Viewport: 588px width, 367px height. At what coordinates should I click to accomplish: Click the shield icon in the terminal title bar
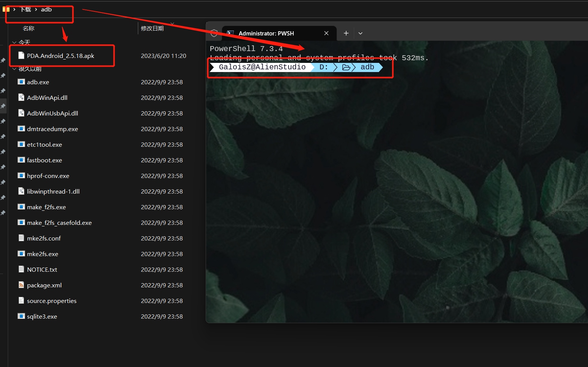pyautogui.click(x=214, y=33)
